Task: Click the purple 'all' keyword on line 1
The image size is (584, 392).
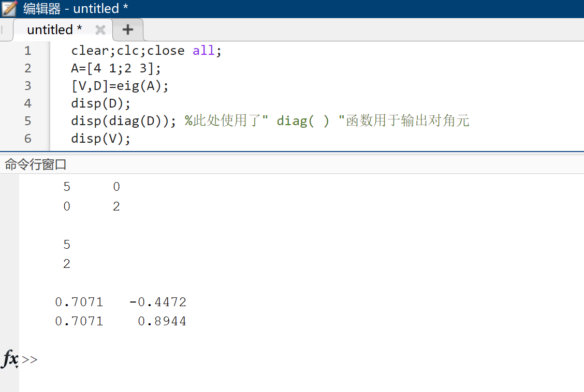Action: pos(203,51)
